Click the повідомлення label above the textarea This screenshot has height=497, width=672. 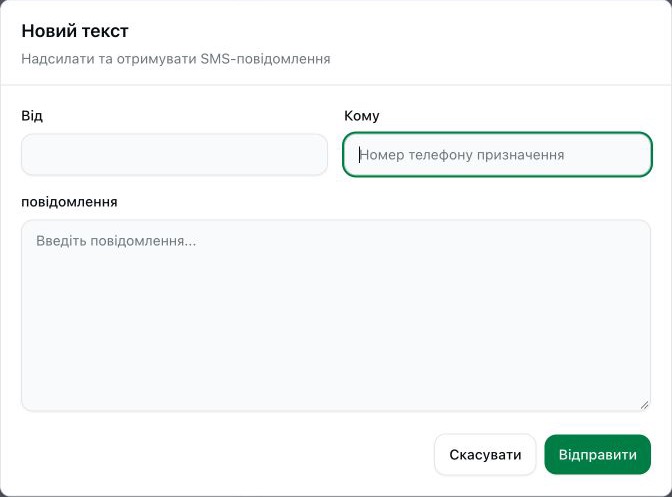pyautogui.click(x=69, y=202)
